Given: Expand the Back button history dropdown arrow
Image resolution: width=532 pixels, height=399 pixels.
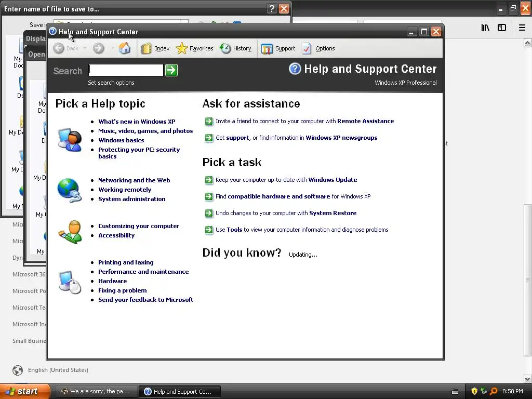Looking at the screenshot, I should point(85,48).
